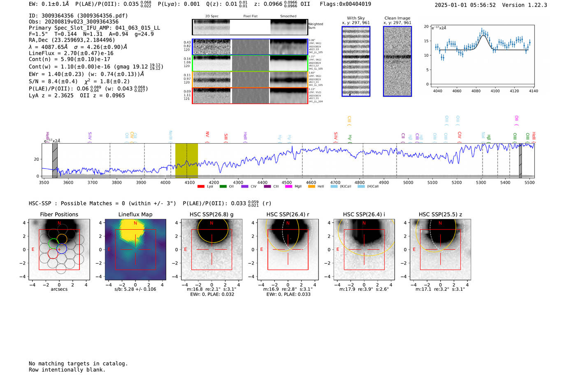
Task: Click the No matching targets in catalog text
Action: click(78, 364)
